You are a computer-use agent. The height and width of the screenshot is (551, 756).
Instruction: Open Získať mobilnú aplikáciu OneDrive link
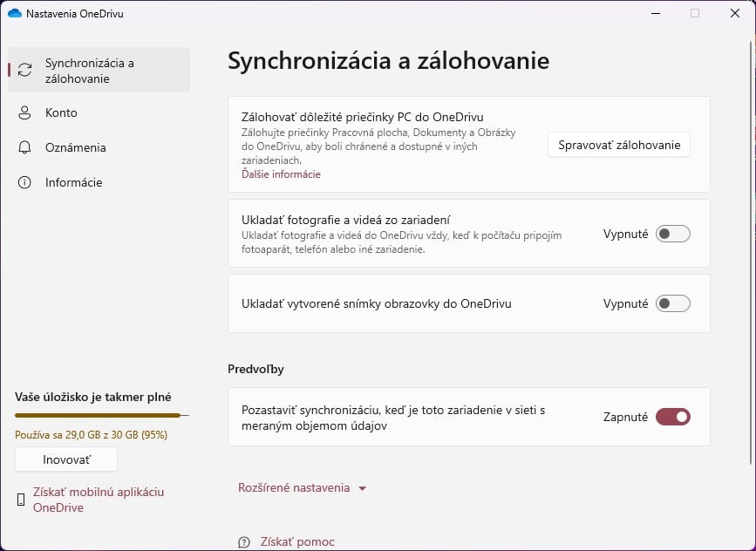[x=99, y=500]
